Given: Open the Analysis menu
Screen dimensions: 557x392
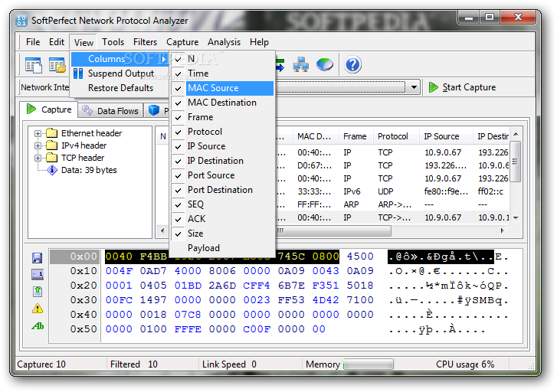Looking at the screenshot, I should 224,42.
